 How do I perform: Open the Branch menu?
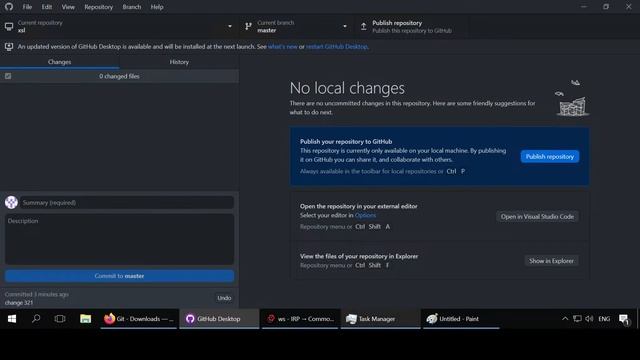tap(131, 7)
